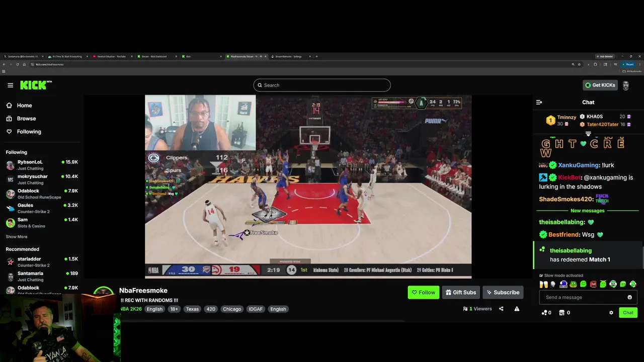
Task: Open Santamaria recommended channel
Action: point(42,276)
